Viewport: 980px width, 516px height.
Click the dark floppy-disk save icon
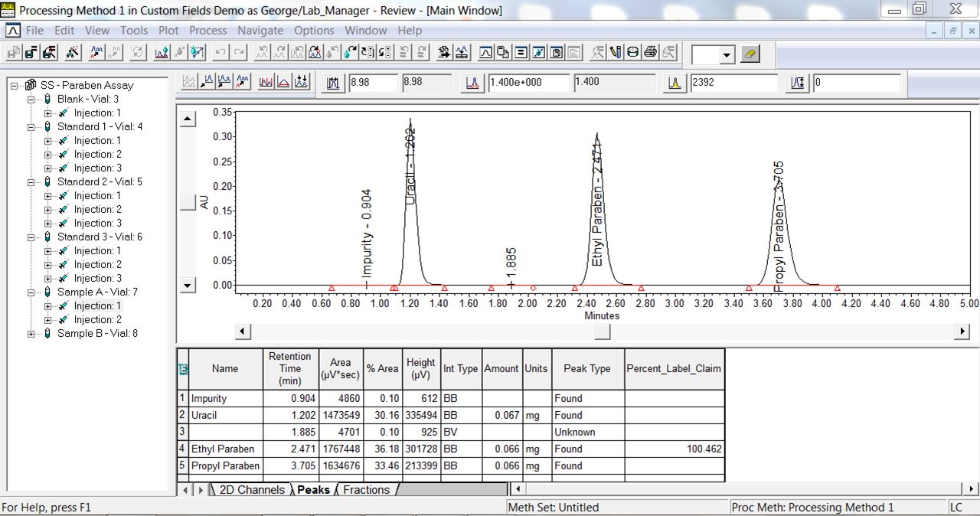[32, 53]
